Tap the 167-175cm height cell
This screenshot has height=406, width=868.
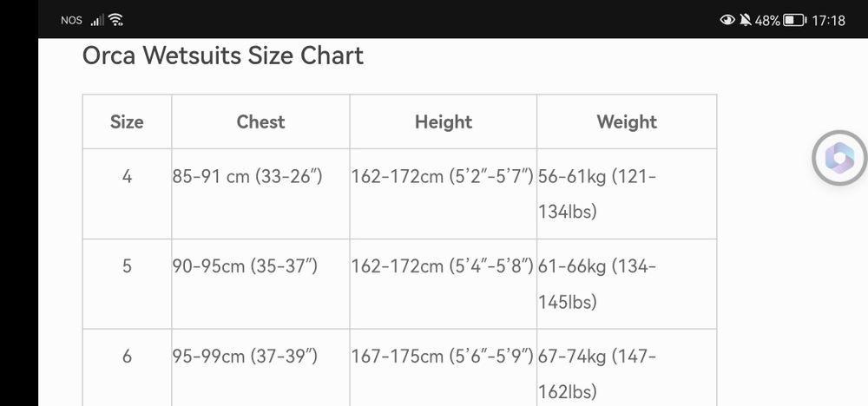pyautogui.click(x=442, y=357)
